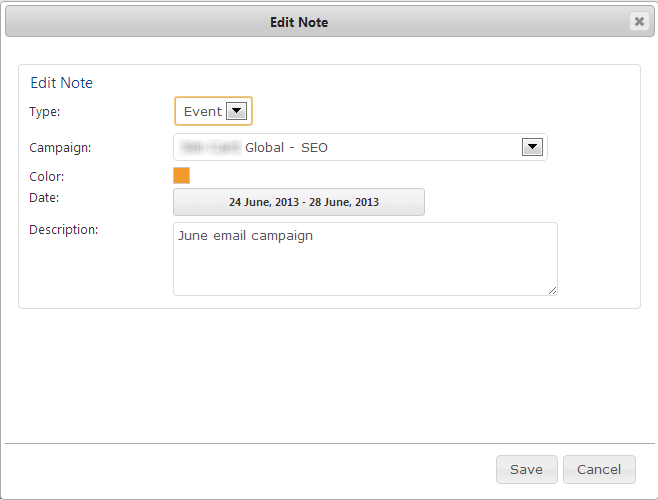Click the Date field label

(x=44, y=197)
